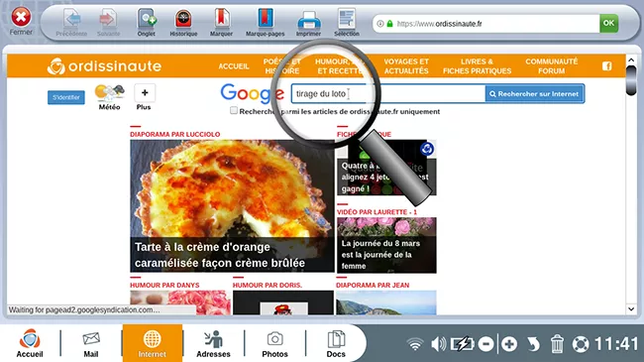This screenshot has height=362, width=644.
Task: Click Rechercher sur Internet button
Action: (534, 94)
